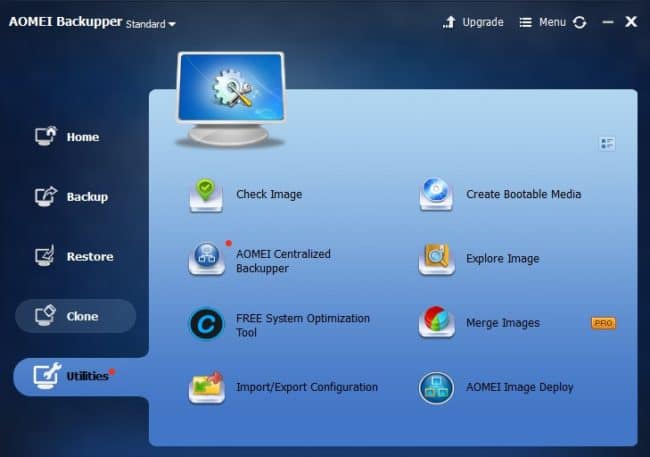Open the Check Image text link
This screenshot has width=650, height=457.
[269, 194]
